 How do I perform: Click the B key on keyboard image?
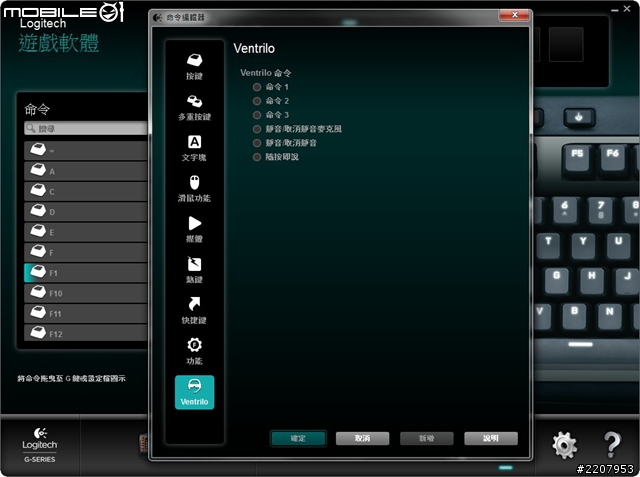click(x=574, y=316)
